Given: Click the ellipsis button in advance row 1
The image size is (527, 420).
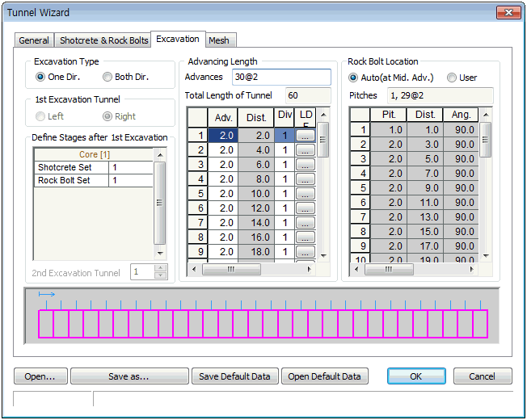Looking at the screenshot, I should 305,136.
